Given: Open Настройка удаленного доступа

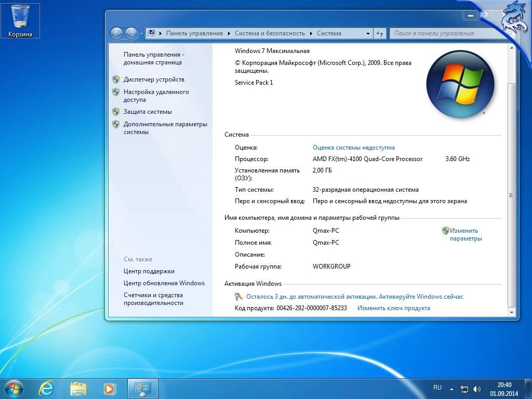Looking at the screenshot, I should [156, 96].
